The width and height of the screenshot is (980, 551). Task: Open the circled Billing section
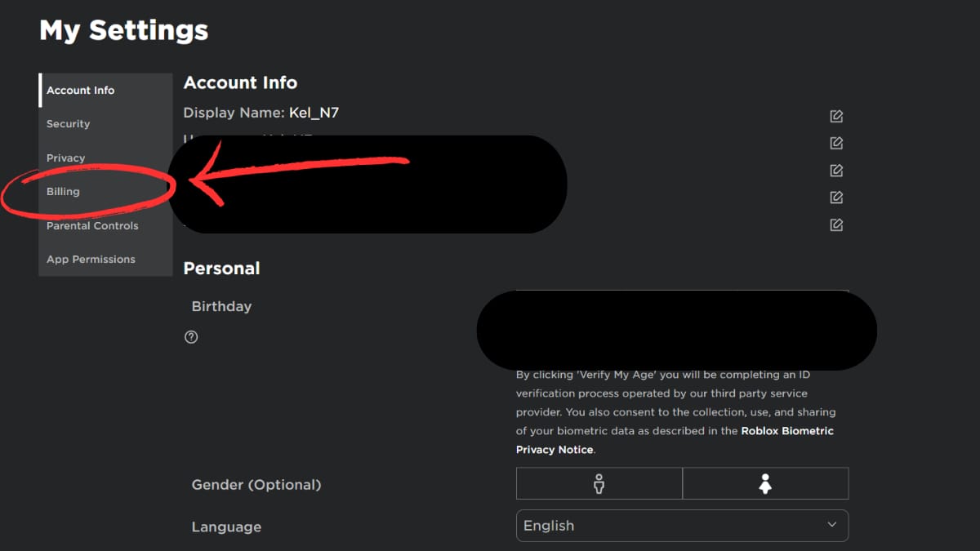tap(63, 191)
